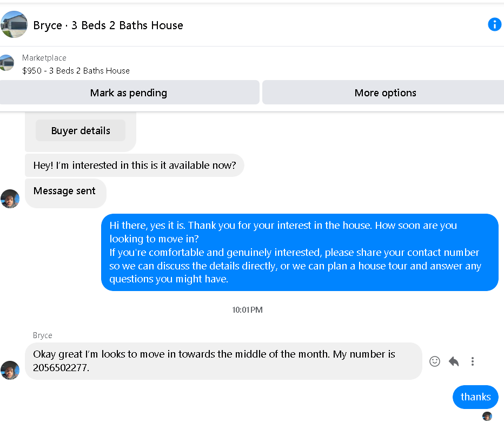504x429 pixels.
Task: Click Bryce's avatar next to phone number message
Action: pos(10,370)
